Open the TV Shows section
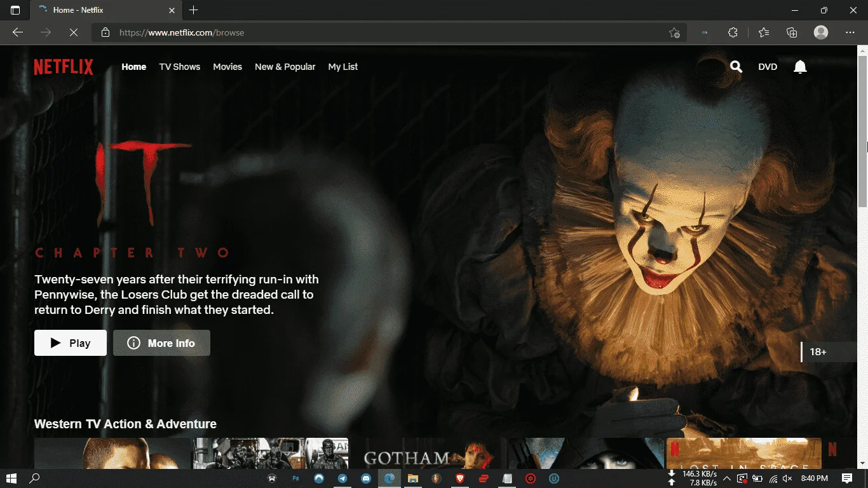 [x=180, y=67]
